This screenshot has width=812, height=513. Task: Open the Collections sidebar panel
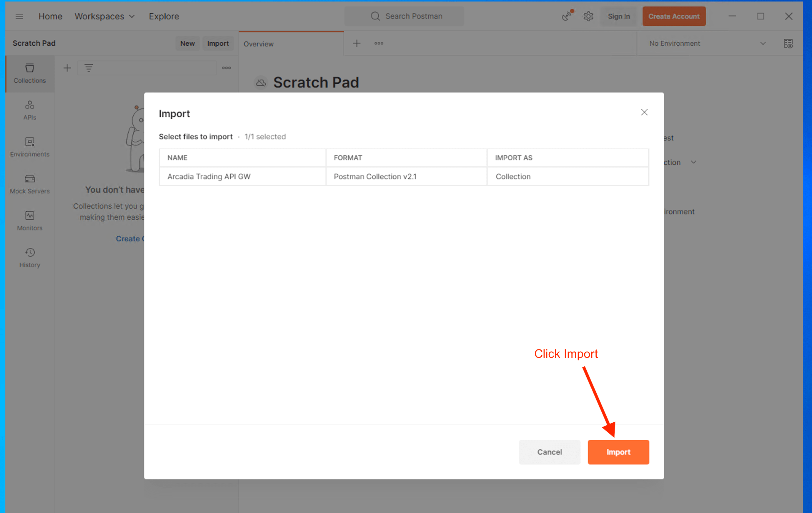pyautogui.click(x=30, y=73)
